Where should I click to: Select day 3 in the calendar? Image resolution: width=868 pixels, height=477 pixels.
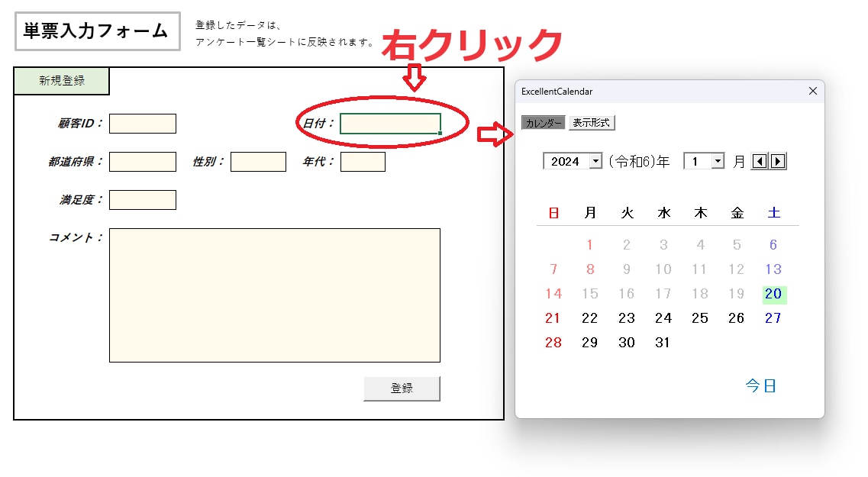click(663, 244)
